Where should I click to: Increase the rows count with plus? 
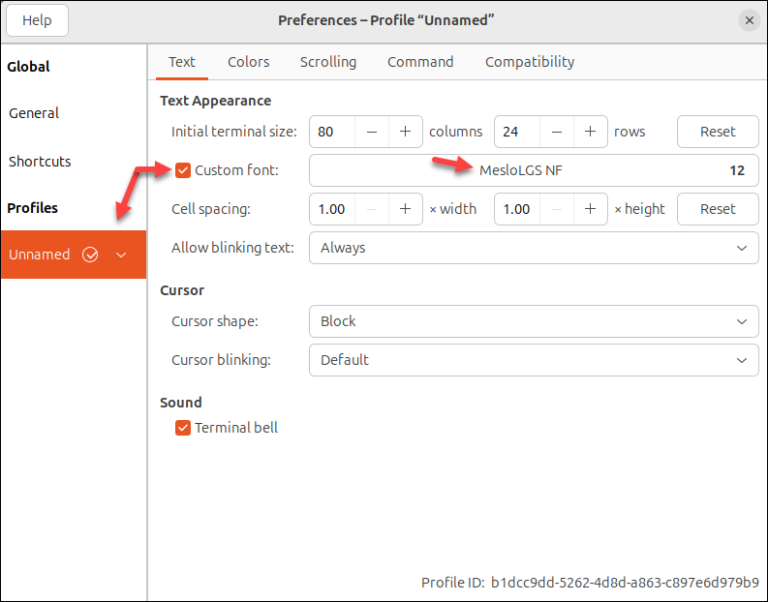tap(590, 131)
